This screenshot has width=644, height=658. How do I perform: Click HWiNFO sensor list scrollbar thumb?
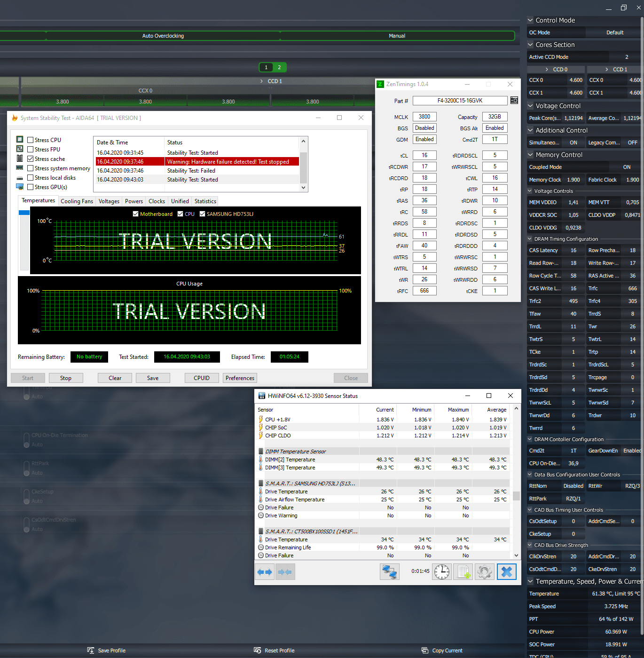click(516, 496)
